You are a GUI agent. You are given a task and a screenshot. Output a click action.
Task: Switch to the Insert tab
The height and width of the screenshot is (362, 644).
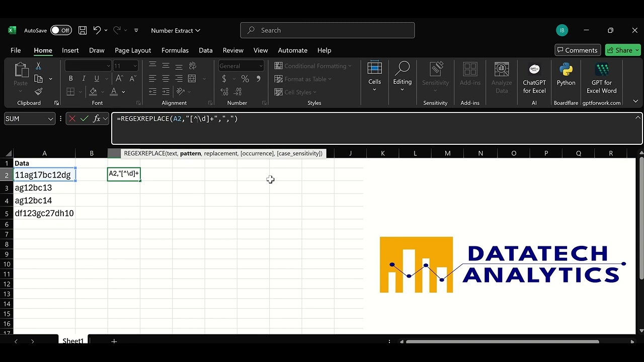(x=70, y=50)
